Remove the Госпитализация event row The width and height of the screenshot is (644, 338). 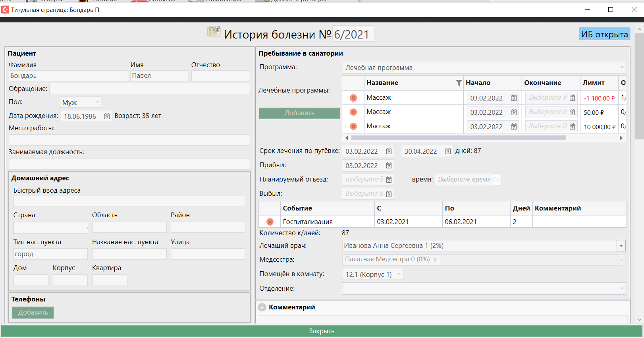click(270, 222)
